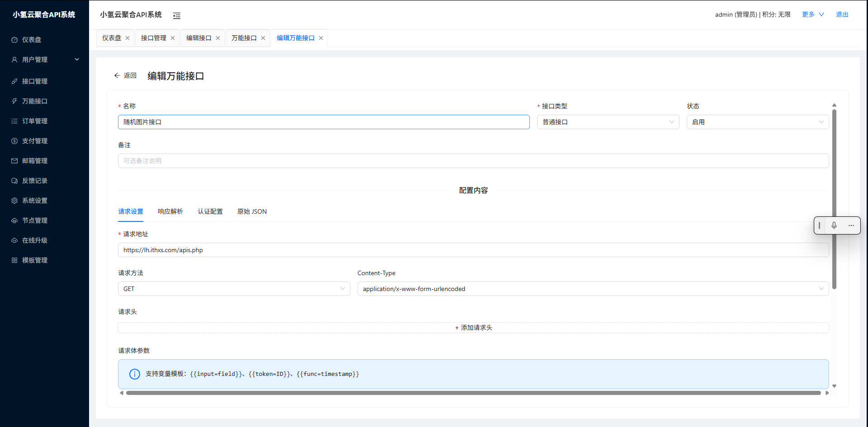Open the 请求方法 GET dropdown

(234, 289)
